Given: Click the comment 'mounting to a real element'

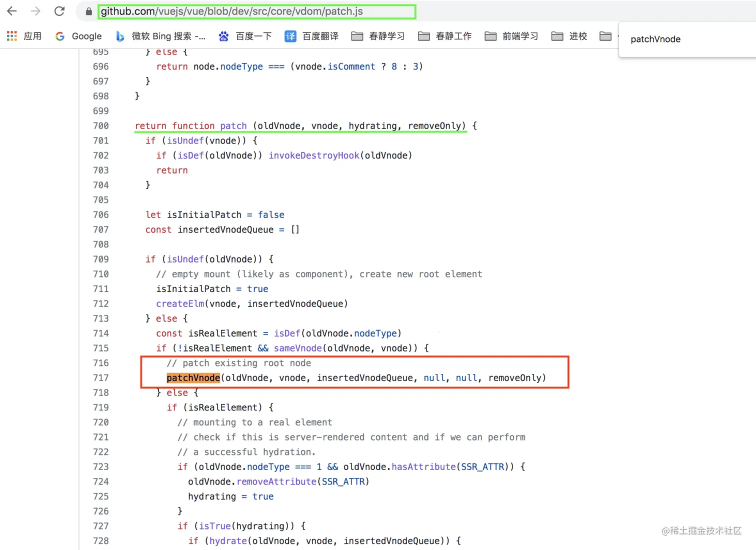Looking at the screenshot, I should [255, 422].
